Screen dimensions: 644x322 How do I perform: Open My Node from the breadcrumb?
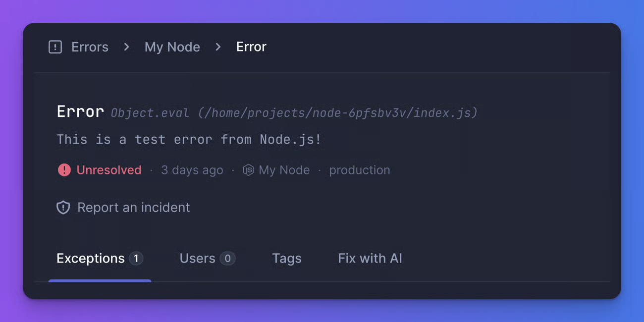point(172,47)
